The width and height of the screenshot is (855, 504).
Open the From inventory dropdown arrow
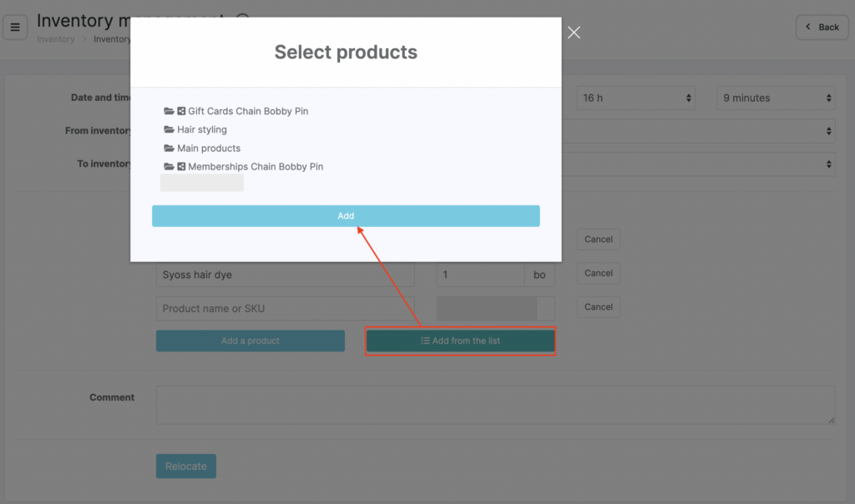click(x=828, y=131)
